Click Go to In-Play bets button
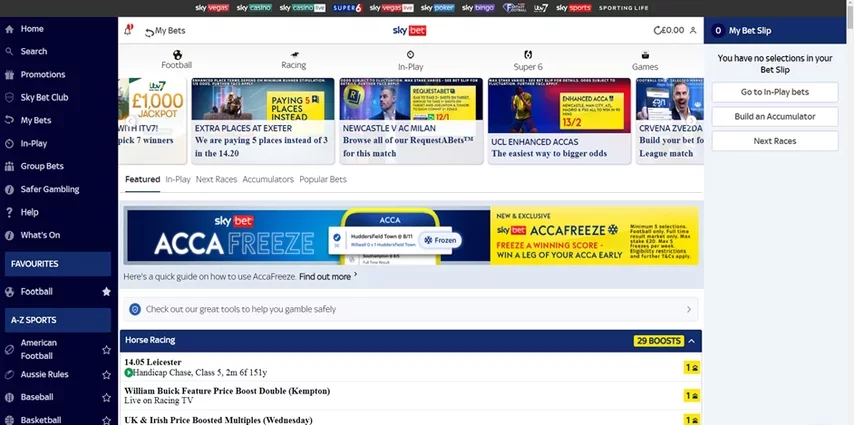 click(774, 92)
